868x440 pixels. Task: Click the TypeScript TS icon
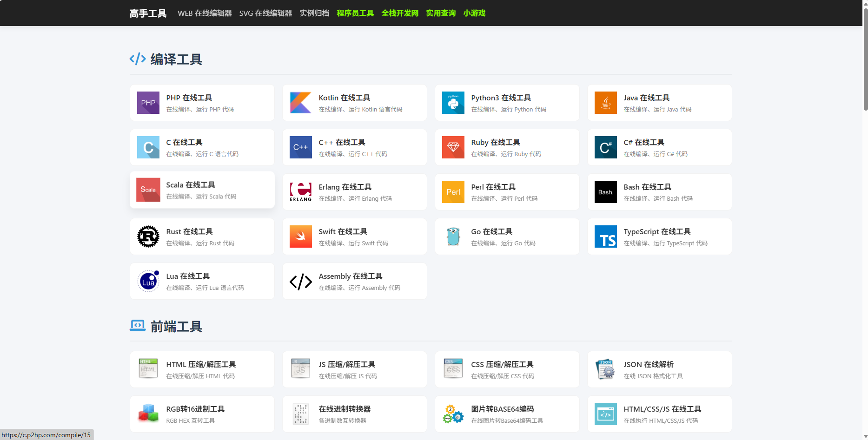(x=605, y=236)
